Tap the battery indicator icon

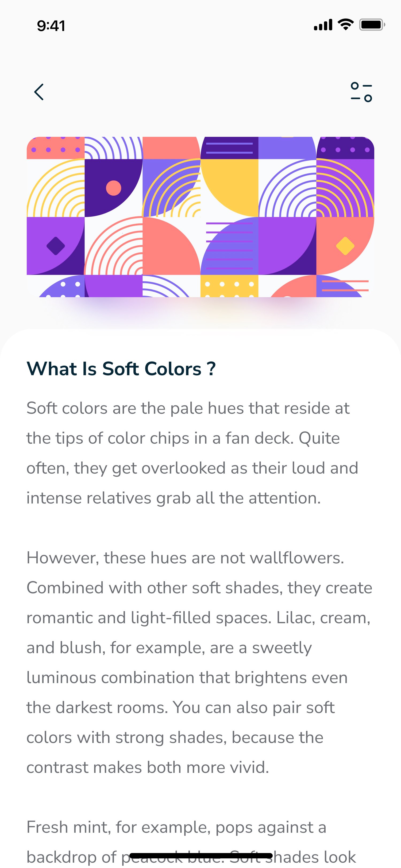pyautogui.click(x=372, y=25)
